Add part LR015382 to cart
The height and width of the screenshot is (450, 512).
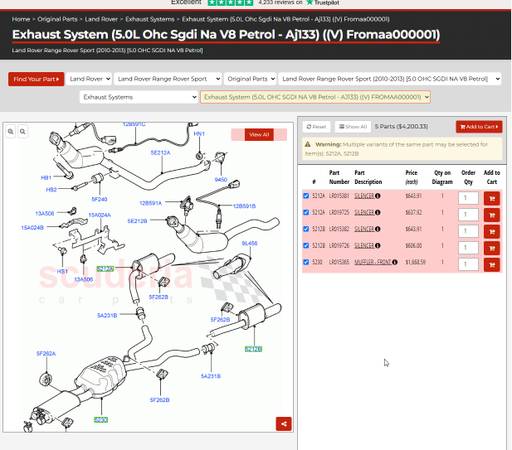click(492, 232)
